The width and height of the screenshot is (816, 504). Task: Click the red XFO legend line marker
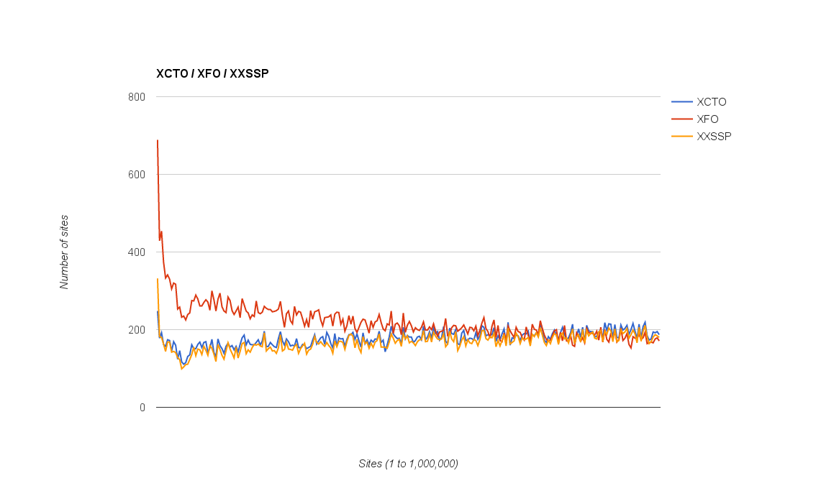pyautogui.click(x=681, y=119)
